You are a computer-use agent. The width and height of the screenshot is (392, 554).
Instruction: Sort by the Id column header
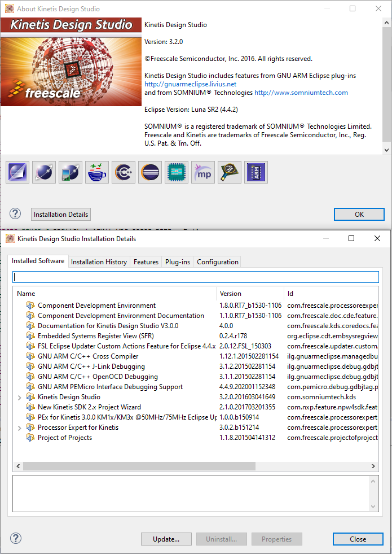[331, 294]
